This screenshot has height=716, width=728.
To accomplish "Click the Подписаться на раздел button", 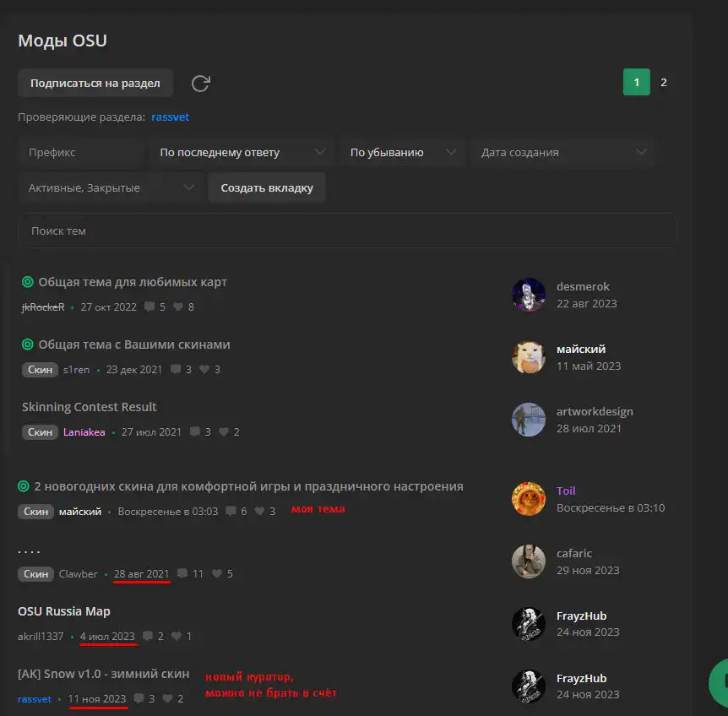I will (x=95, y=83).
